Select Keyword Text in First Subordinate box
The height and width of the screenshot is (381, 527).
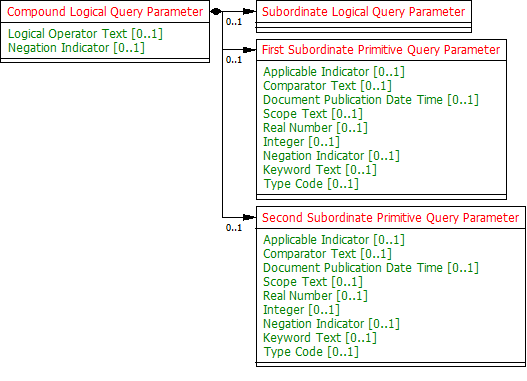(x=320, y=170)
